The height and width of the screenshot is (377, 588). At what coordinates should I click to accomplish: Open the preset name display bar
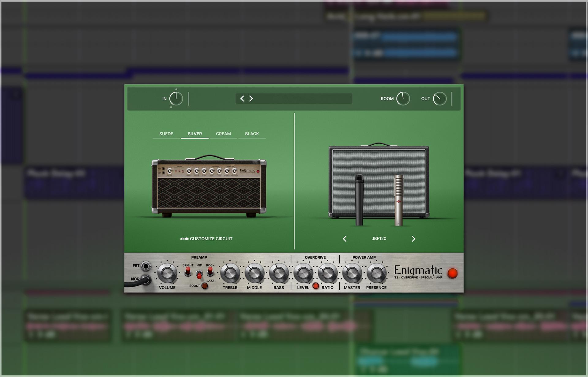pyautogui.click(x=294, y=98)
